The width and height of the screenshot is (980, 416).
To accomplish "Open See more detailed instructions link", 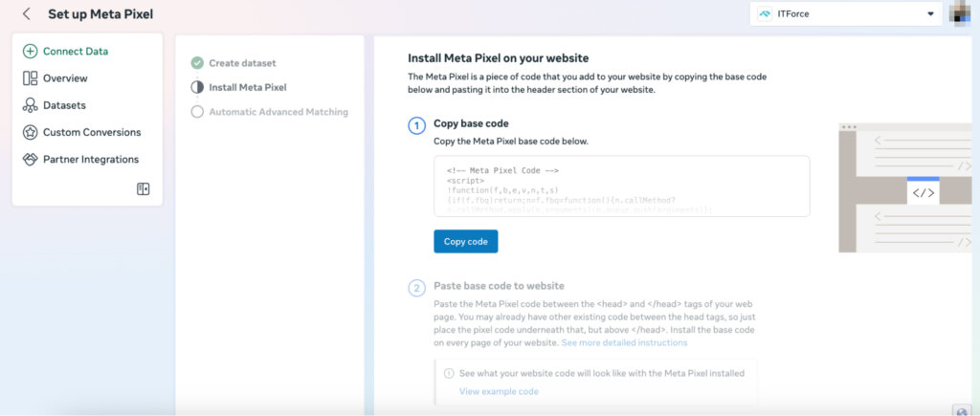I will pos(624,342).
